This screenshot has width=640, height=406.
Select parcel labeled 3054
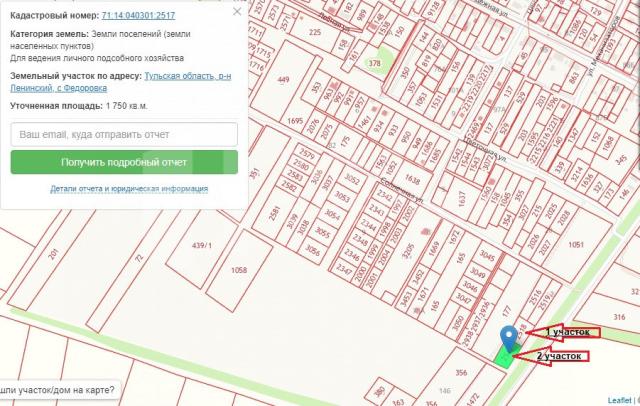click(332, 214)
